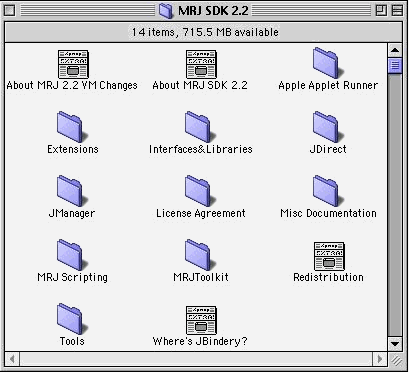Select the Extensions folder icon
The width and height of the screenshot is (409, 372).
(x=72, y=127)
